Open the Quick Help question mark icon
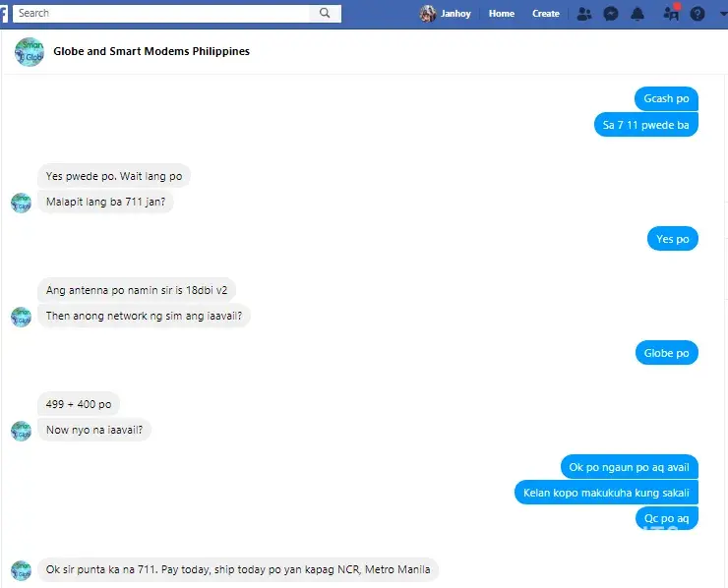The width and height of the screenshot is (728, 588). coord(698,14)
